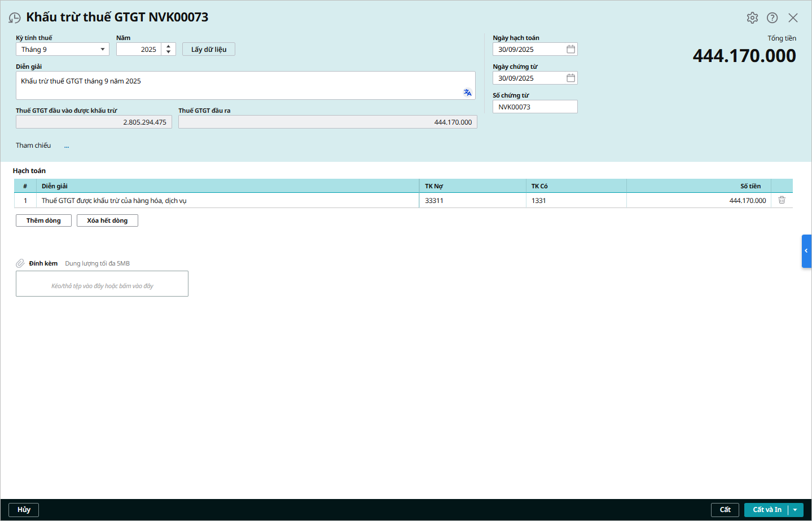Image resolution: width=812 pixels, height=521 pixels.
Task: Delete row 1 with trash icon
Action: pyautogui.click(x=782, y=200)
